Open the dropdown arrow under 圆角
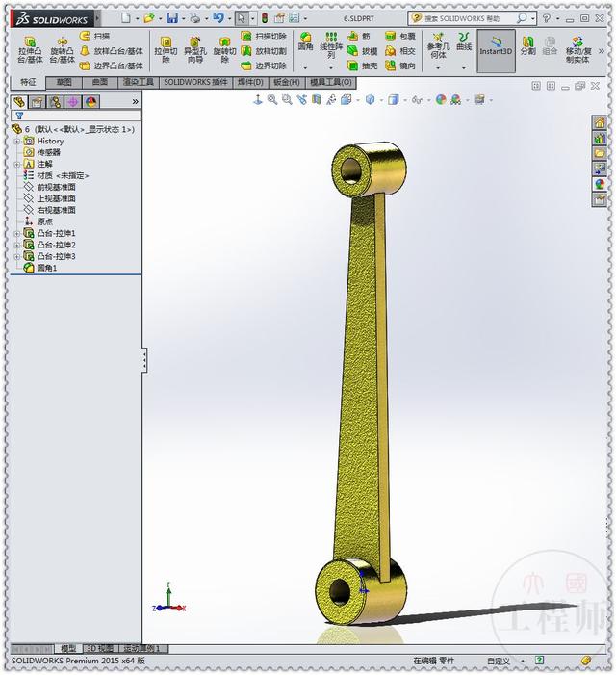 click(x=305, y=68)
